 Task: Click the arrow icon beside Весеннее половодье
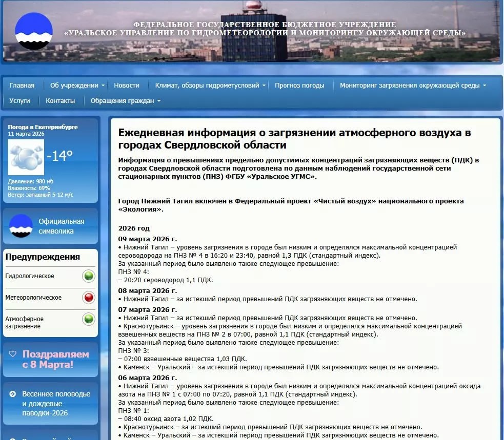point(12,394)
